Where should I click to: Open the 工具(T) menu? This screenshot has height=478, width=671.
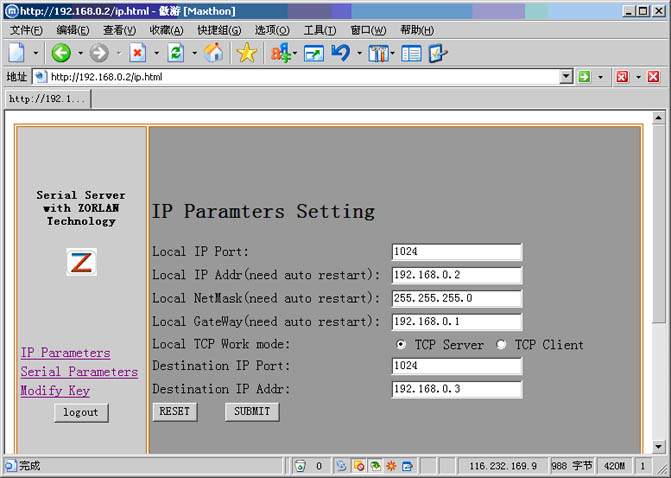(x=319, y=30)
